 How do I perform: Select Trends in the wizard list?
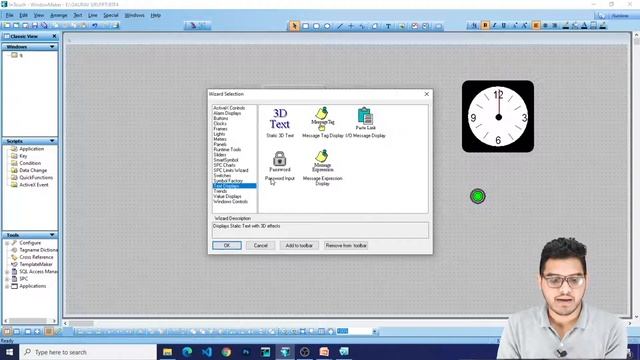pyautogui.click(x=220, y=191)
